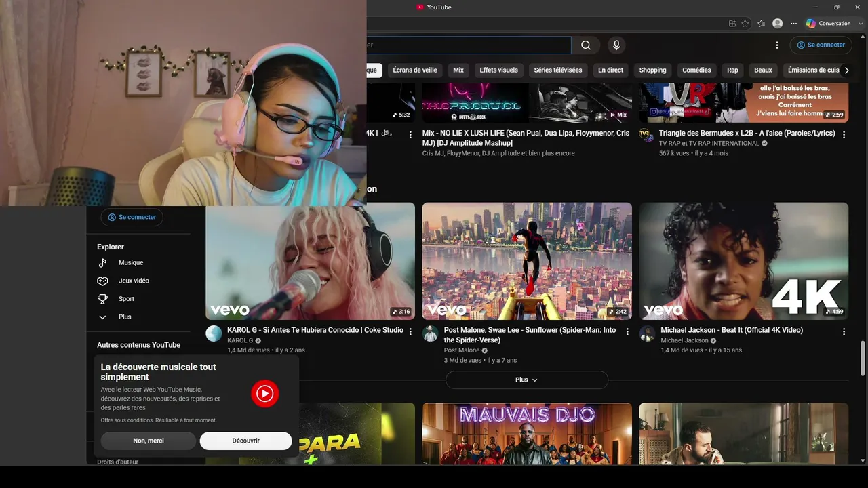This screenshot has height=488, width=868.
Task: Open the Michael Jackson channel name under Beat It
Action: point(684,340)
